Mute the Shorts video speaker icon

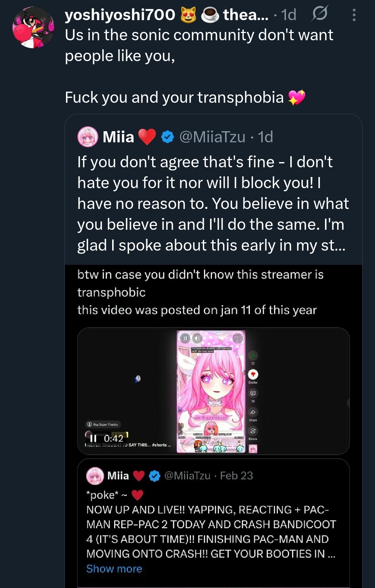pyautogui.click(x=197, y=338)
